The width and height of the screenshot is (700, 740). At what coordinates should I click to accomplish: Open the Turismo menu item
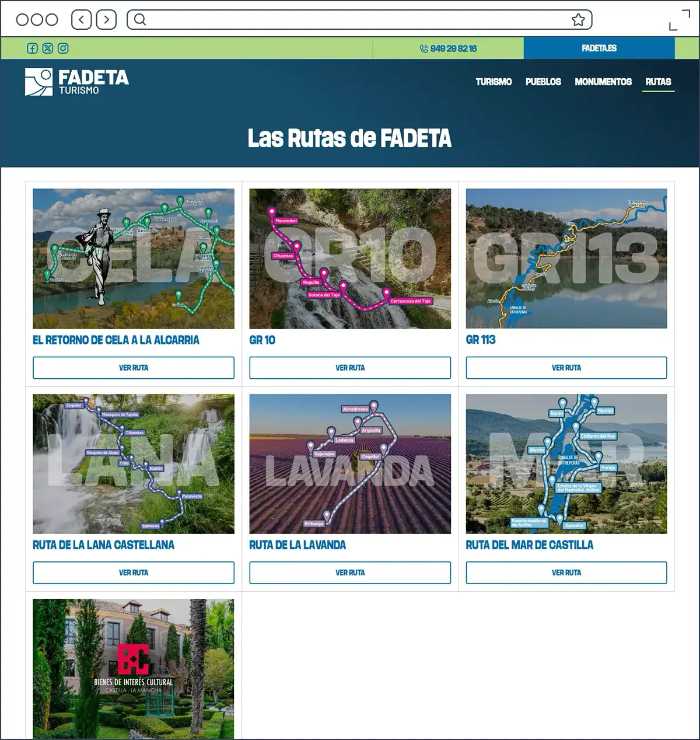(494, 82)
